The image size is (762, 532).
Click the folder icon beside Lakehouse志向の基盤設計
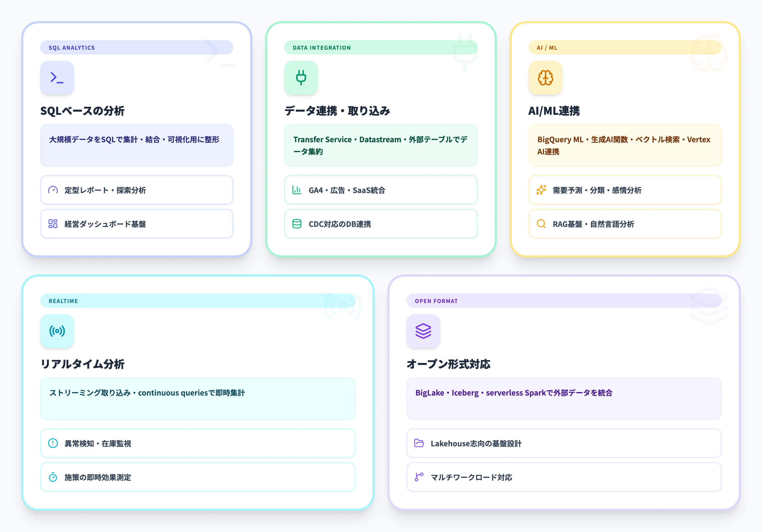(419, 443)
